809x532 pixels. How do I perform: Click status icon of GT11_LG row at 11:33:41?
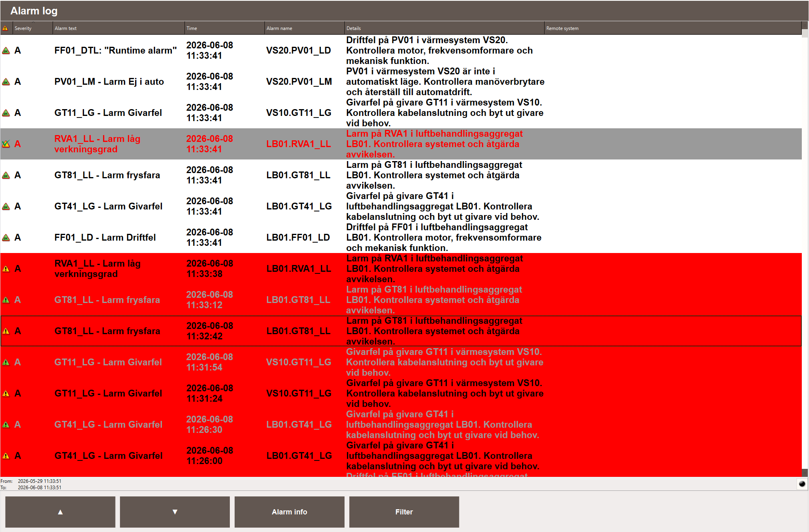click(6, 113)
